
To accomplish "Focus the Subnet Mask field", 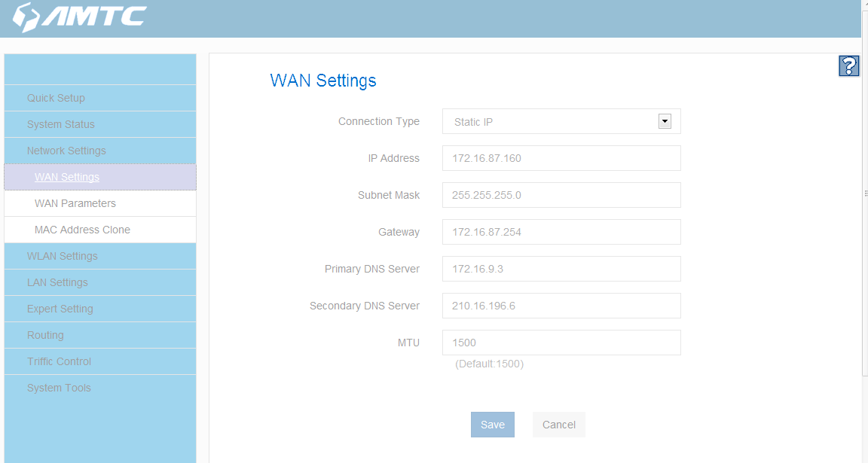I will point(561,195).
